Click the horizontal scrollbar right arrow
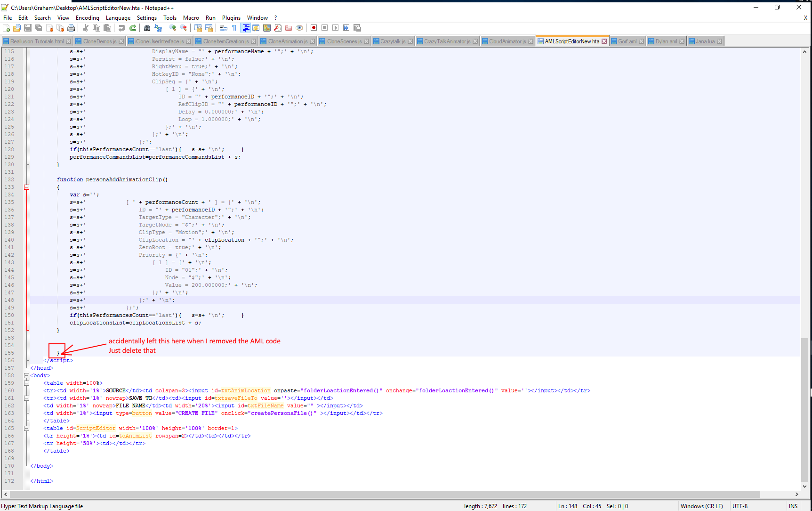Viewport: 812px width, 511px height. point(797,494)
